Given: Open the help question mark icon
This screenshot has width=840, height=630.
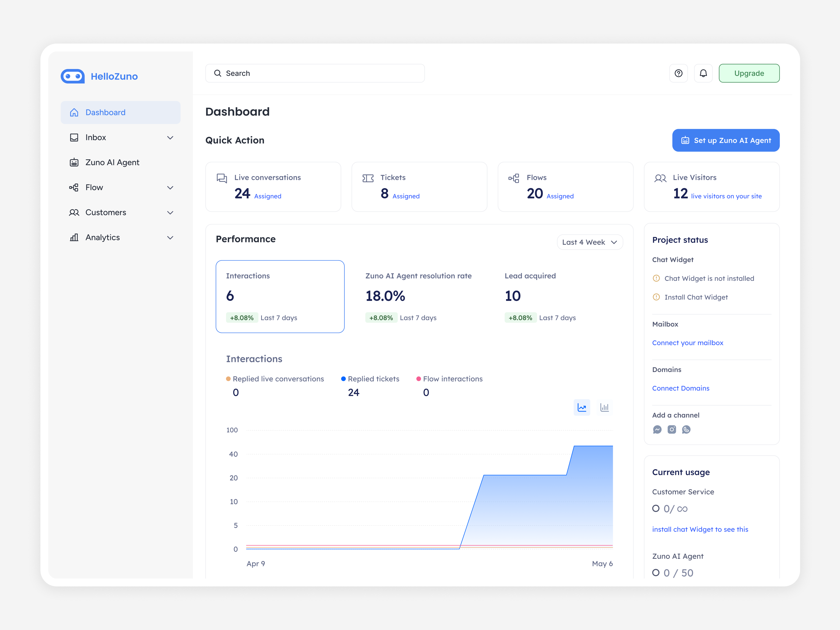Looking at the screenshot, I should (x=678, y=73).
